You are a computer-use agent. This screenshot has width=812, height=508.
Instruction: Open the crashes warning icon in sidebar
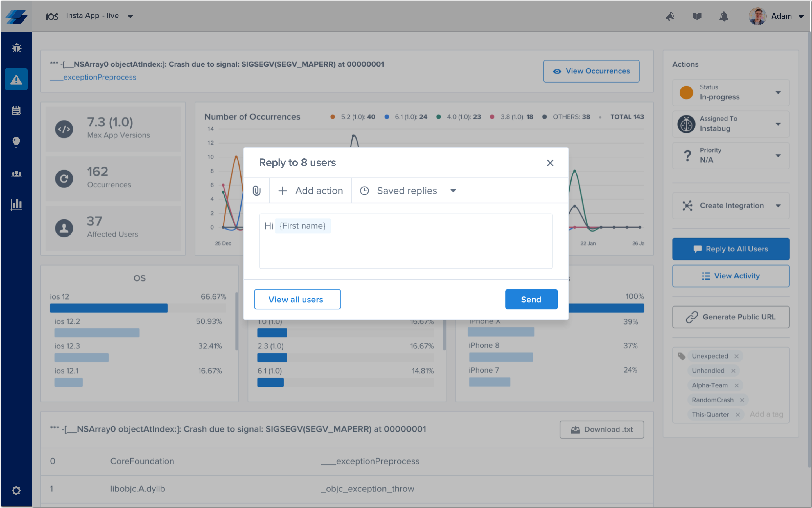click(16, 79)
